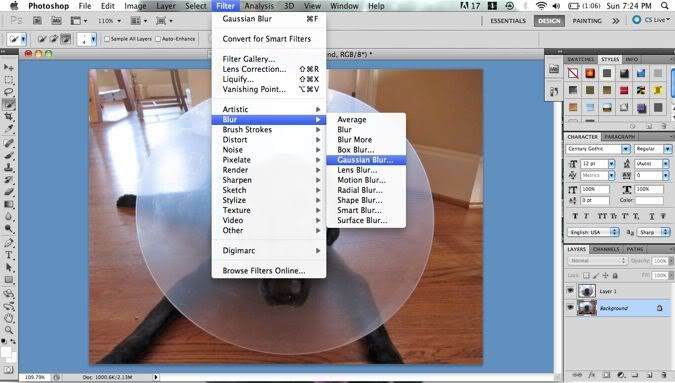Screen dimensions: 675x383
Task: Open the Sharp anti-aliasing dropdown
Action: coord(666,232)
